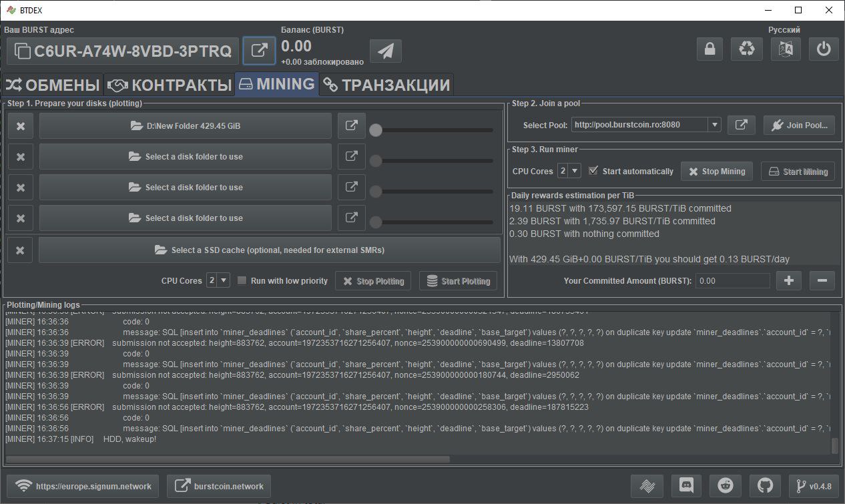Screen dimensions: 845x504
Task: Open the ТРАНЗАКЦИИ tab
Action: point(386,85)
